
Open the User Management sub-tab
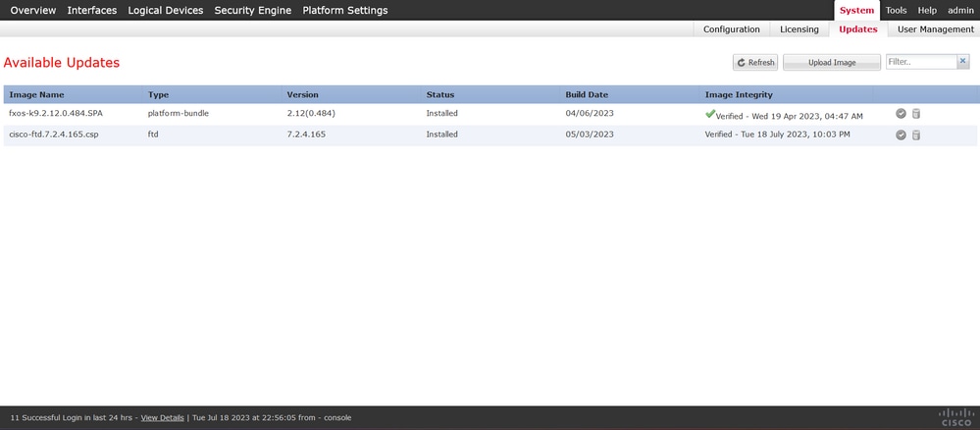click(x=936, y=28)
